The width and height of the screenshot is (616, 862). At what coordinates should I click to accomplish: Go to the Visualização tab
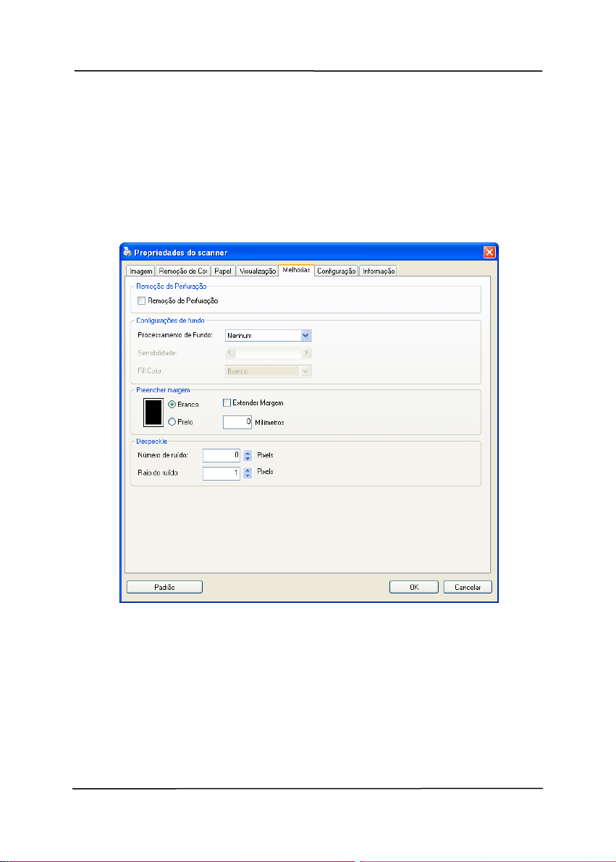258,271
